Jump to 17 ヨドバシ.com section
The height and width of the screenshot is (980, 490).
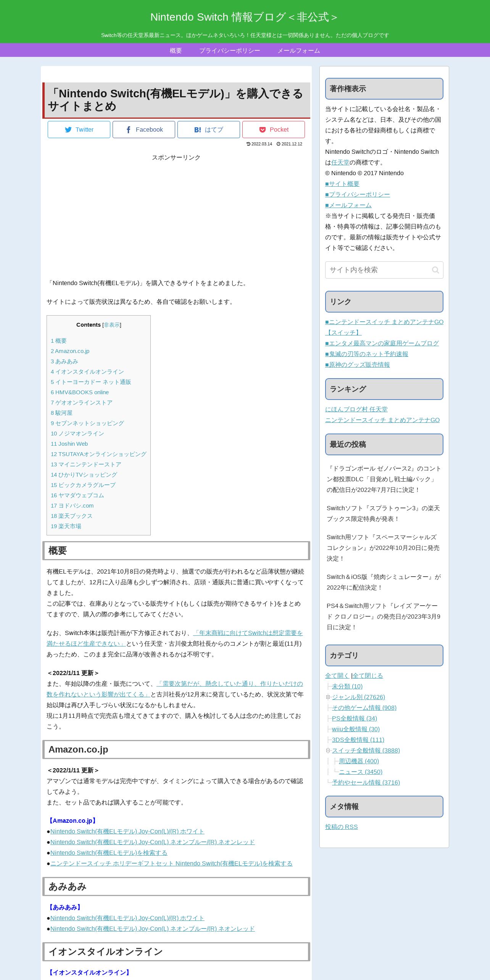72,506
